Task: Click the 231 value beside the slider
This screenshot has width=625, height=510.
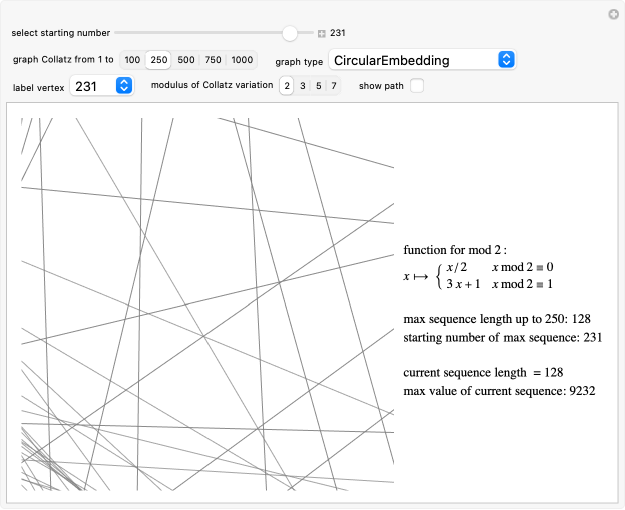Action: coord(338,33)
